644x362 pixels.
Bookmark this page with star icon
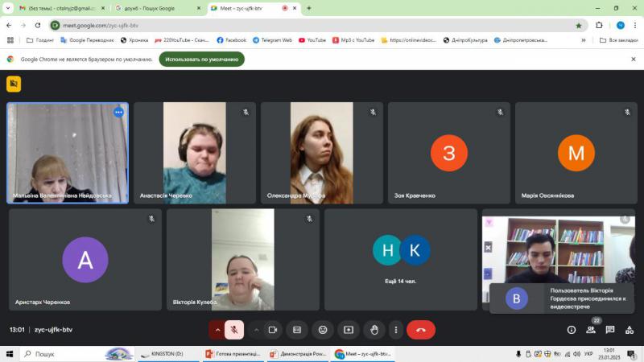tap(579, 26)
